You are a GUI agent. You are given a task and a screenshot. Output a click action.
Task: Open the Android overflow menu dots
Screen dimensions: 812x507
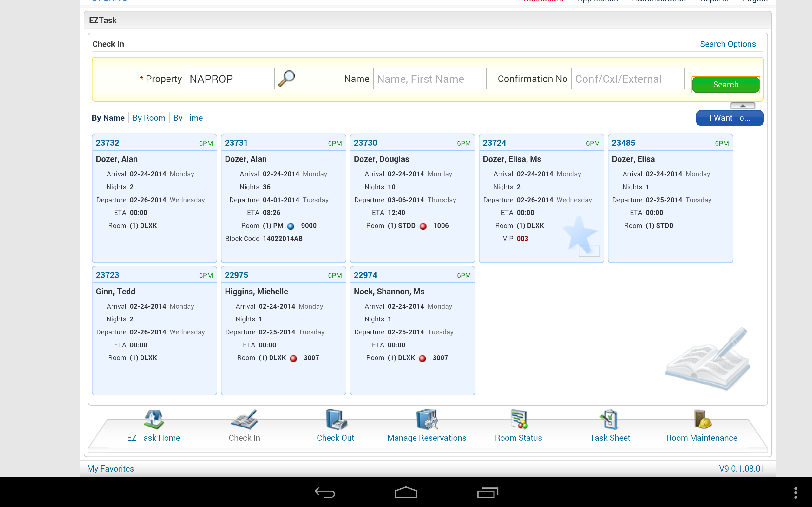[x=795, y=492]
